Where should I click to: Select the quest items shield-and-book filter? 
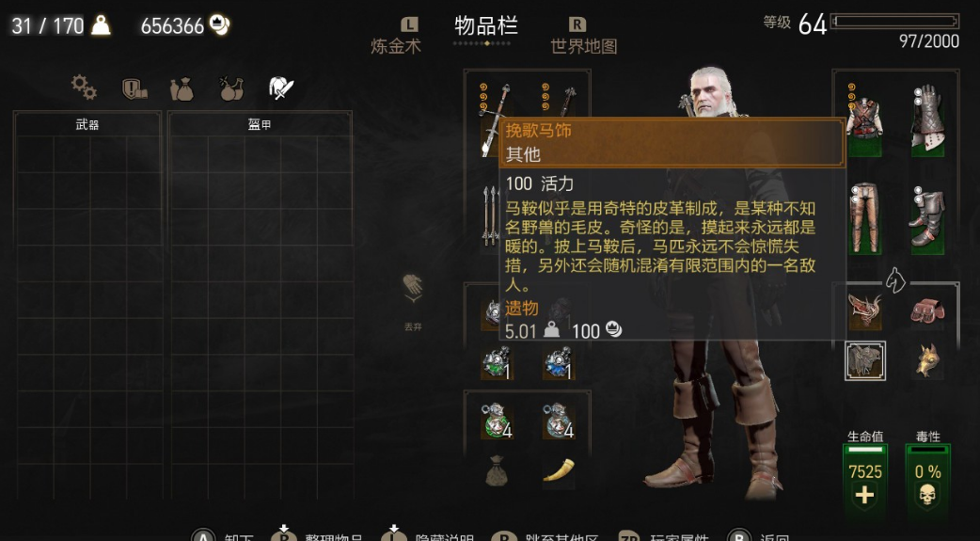coord(134,88)
